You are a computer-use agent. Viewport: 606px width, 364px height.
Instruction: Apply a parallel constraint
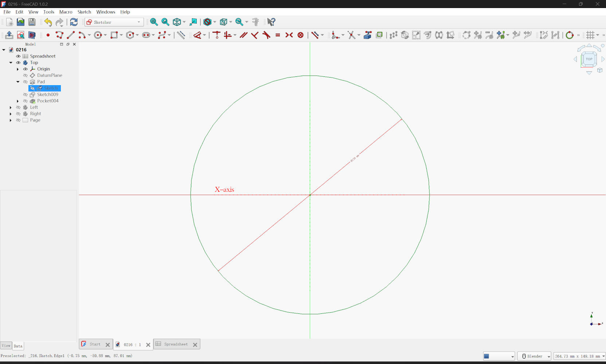pos(243,35)
